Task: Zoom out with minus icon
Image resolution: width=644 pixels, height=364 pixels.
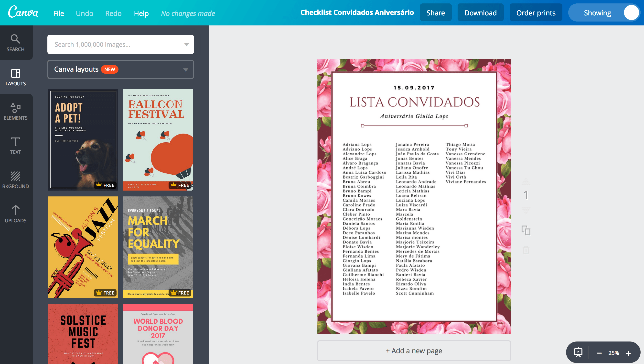Action: [599, 353]
